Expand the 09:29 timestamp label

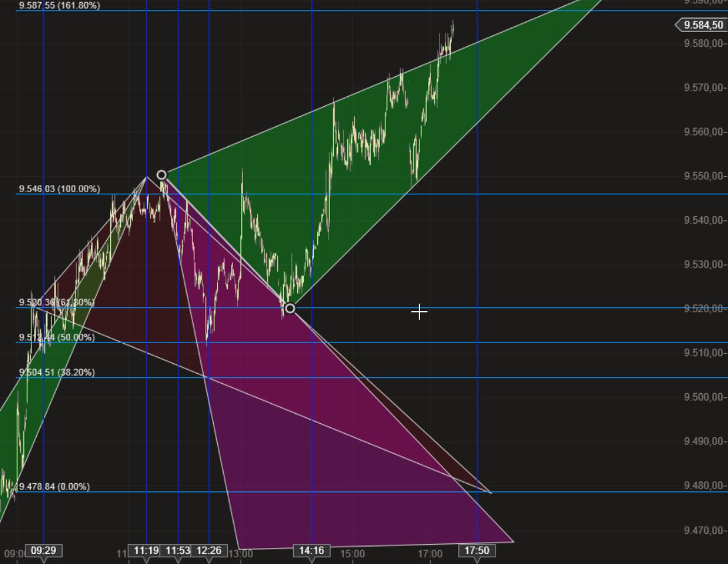(45, 551)
